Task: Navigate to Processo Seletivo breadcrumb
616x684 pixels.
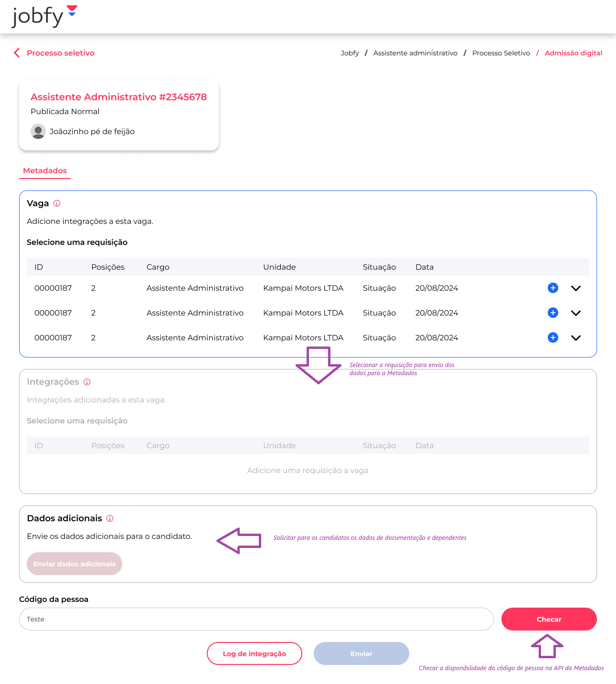Action: (501, 53)
